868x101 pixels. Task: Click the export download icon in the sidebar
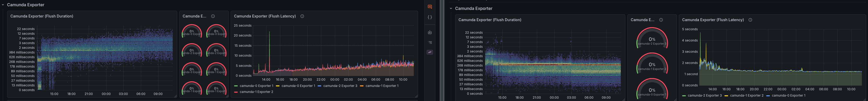click(x=430, y=32)
